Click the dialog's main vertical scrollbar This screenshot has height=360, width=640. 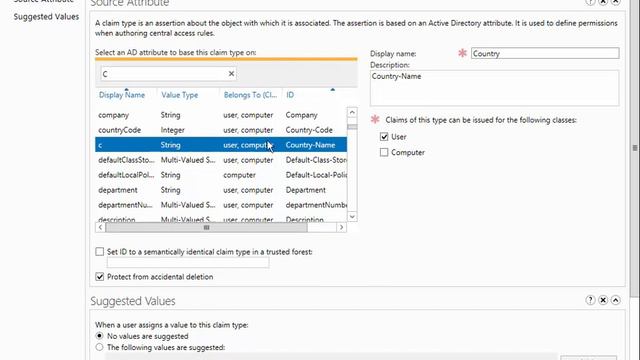635,148
